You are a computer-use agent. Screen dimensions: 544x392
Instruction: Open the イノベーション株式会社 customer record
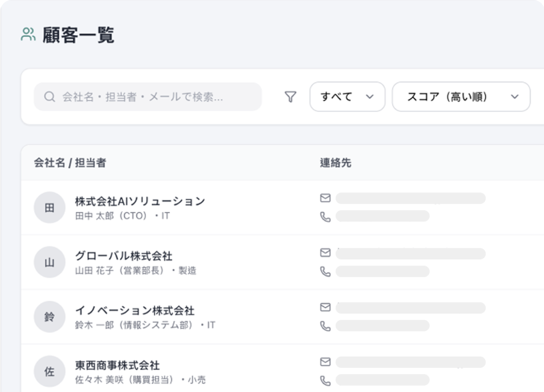coord(134,310)
